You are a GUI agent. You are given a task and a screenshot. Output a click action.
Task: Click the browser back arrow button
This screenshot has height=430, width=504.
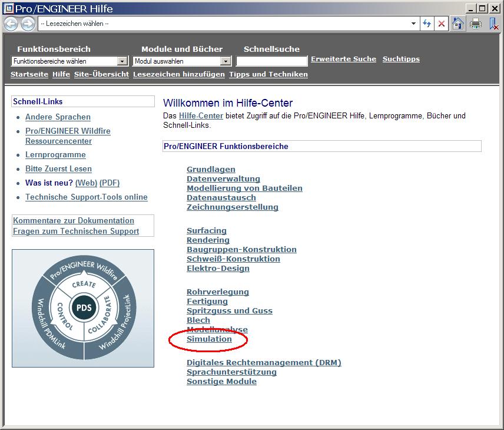click(x=11, y=24)
